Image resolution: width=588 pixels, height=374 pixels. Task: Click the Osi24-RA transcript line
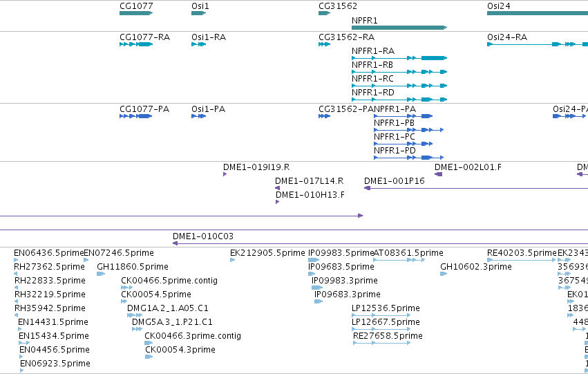point(538,44)
